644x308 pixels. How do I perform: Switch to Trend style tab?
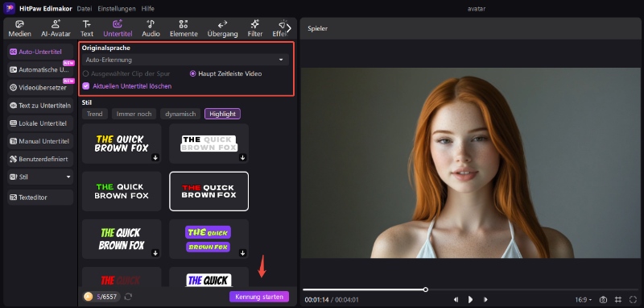click(x=95, y=114)
